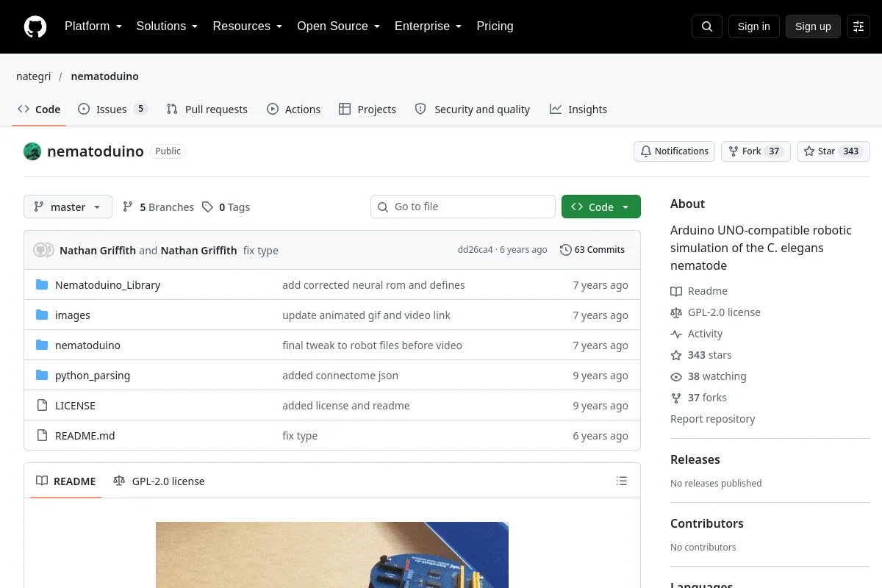The image size is (882, 588).
Task: Click the commit author avatar icons
Action: (44, 250)
